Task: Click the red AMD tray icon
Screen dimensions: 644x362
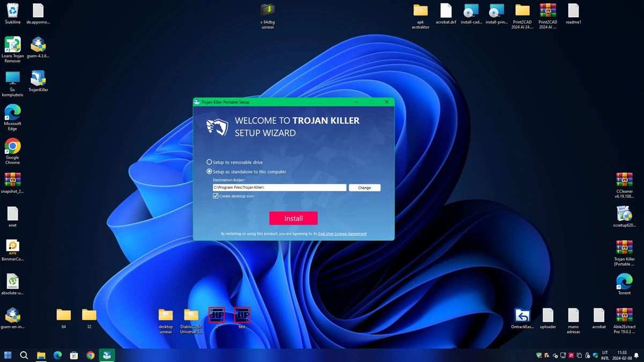Action: tap(571, 356)
